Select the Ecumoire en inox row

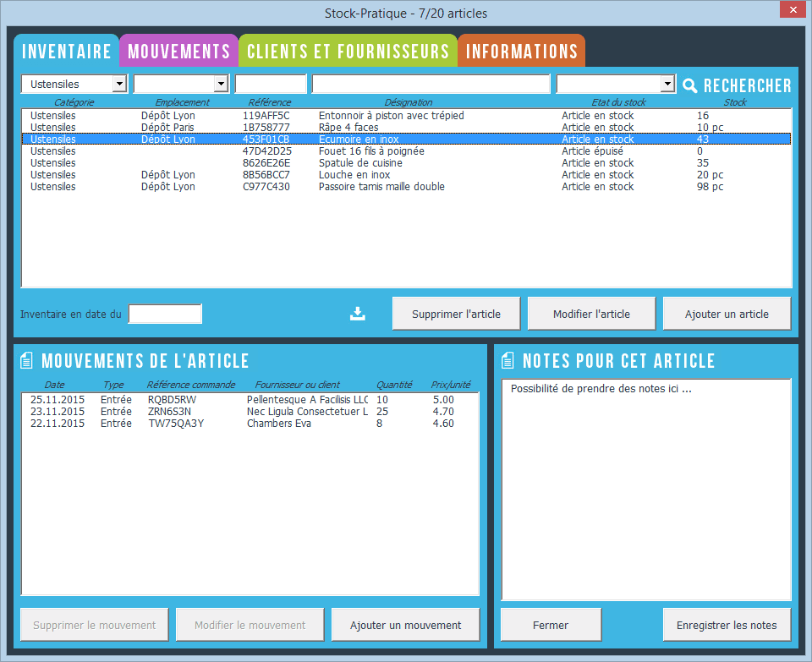[x=406, y=140]
